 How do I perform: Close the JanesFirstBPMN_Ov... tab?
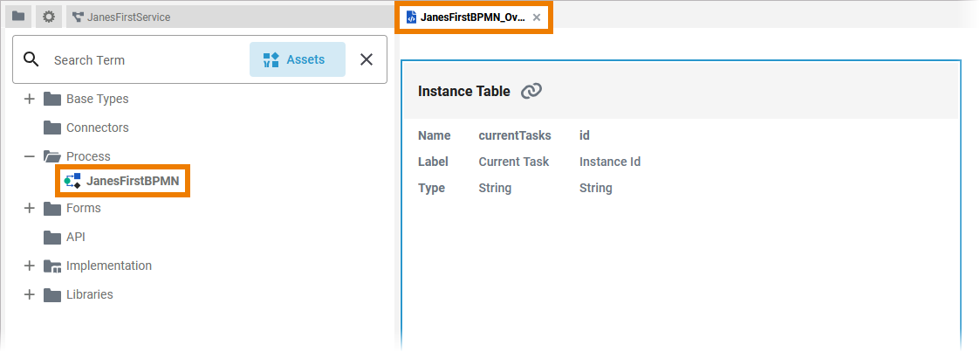click(537, 17)
